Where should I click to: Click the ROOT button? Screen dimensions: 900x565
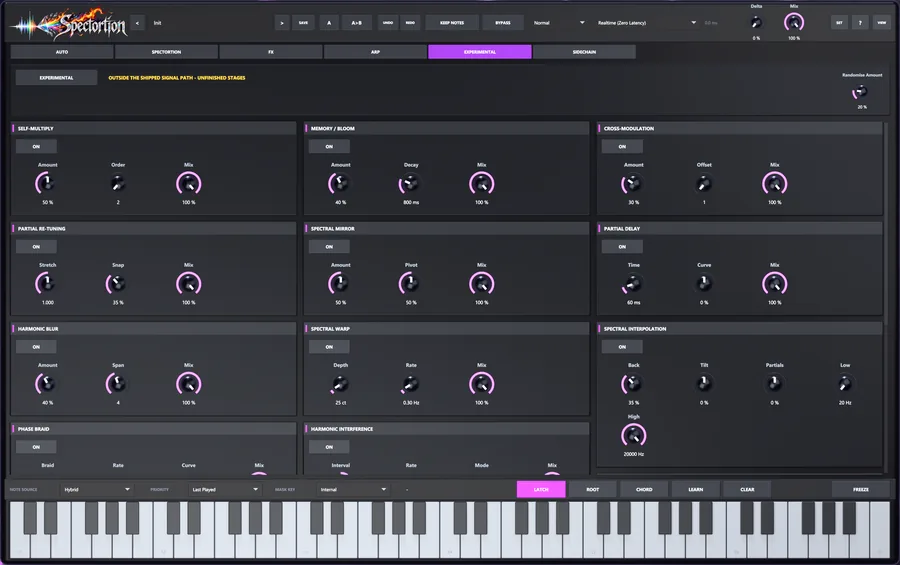[x=592, y=489]
